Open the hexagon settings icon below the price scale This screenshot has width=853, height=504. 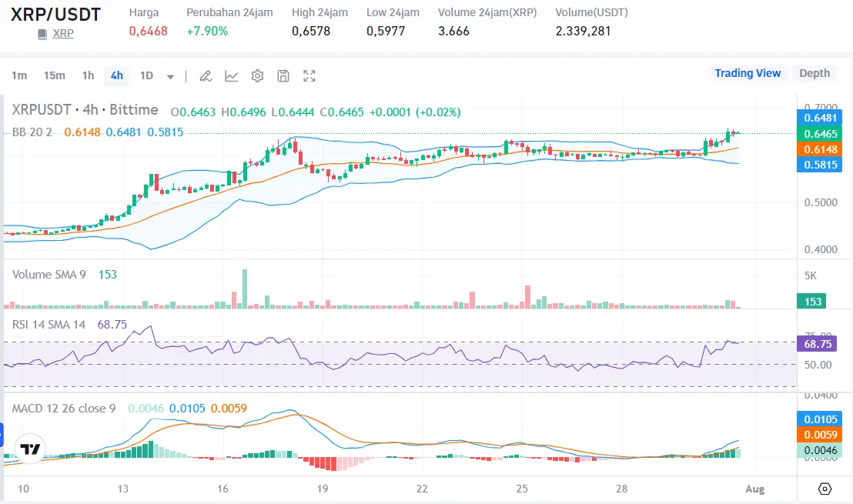coord(825,488)
